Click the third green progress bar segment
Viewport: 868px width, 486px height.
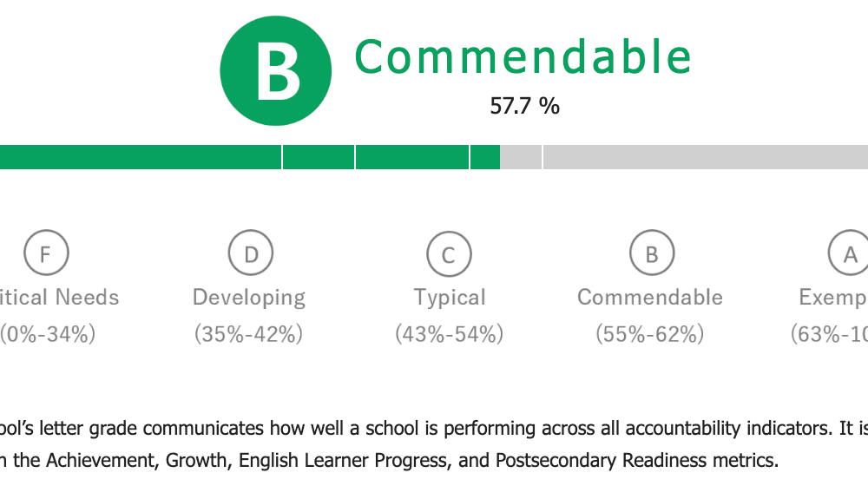412,157
